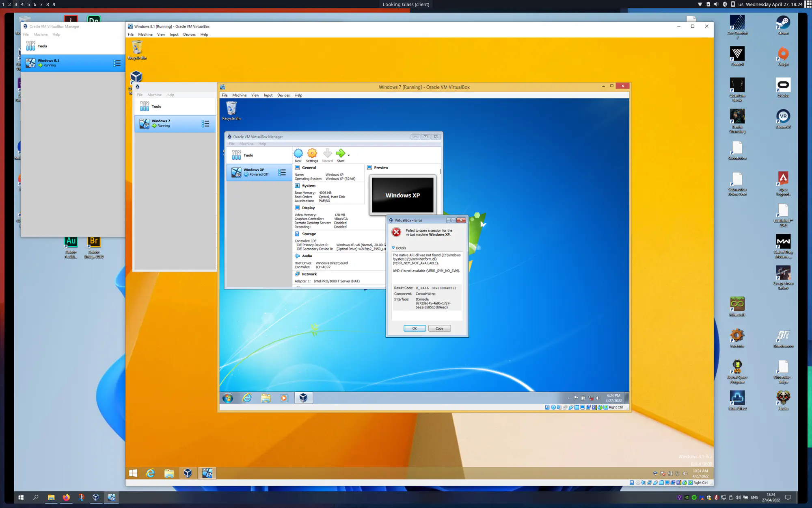Screen dimensions: 812x508
Task: Click the Windows XP preview thumbnail
Action: 402,195
